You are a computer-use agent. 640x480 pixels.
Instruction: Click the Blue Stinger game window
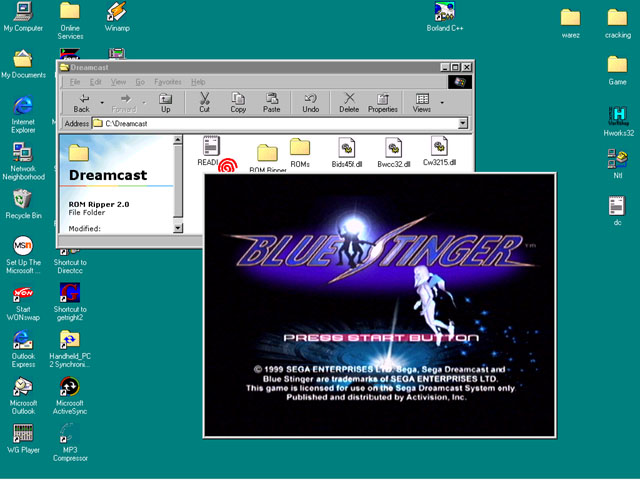[380, 305]
